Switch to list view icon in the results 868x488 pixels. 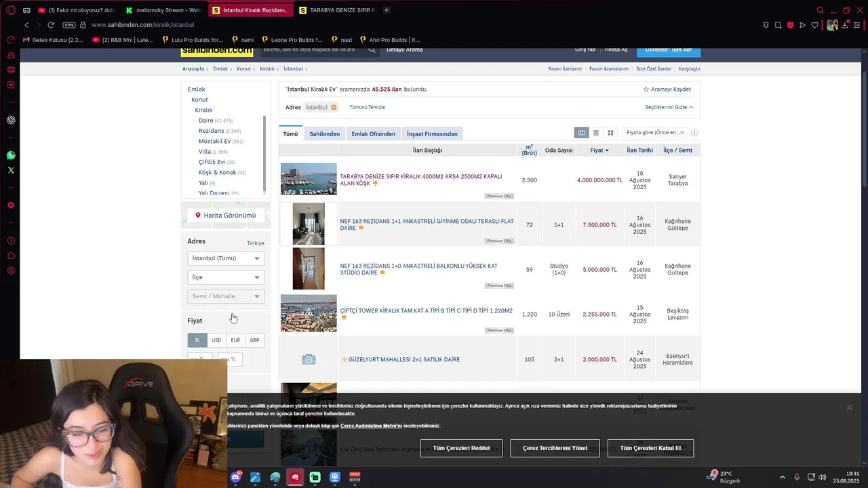tap(596, 133)
